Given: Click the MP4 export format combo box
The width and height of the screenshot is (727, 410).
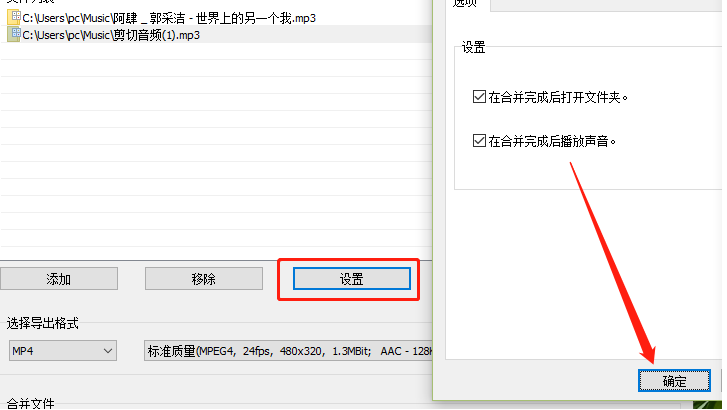Looking at the screenshot, I should coord(63,351).
